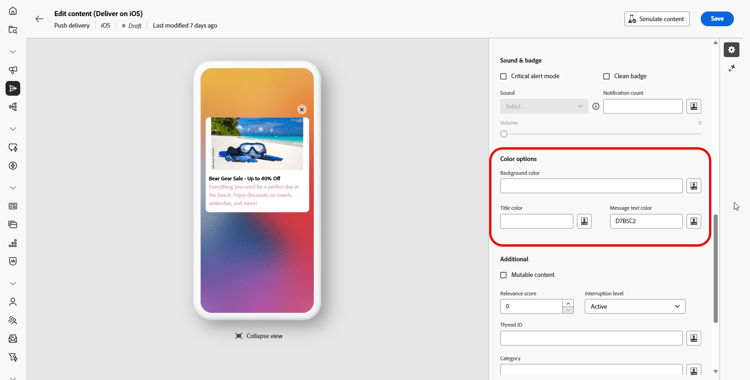Viewport: 750px width, 380px height.
Task: Click the 'iOS' label in the header
Action: (105, 26)
